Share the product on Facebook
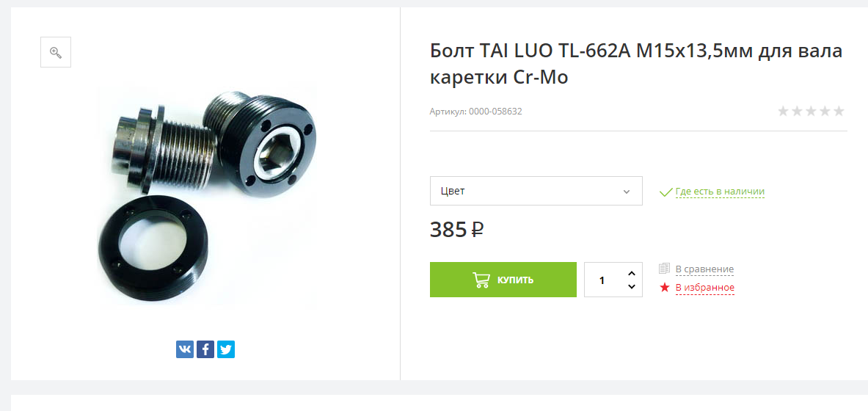 click(205, 349)
